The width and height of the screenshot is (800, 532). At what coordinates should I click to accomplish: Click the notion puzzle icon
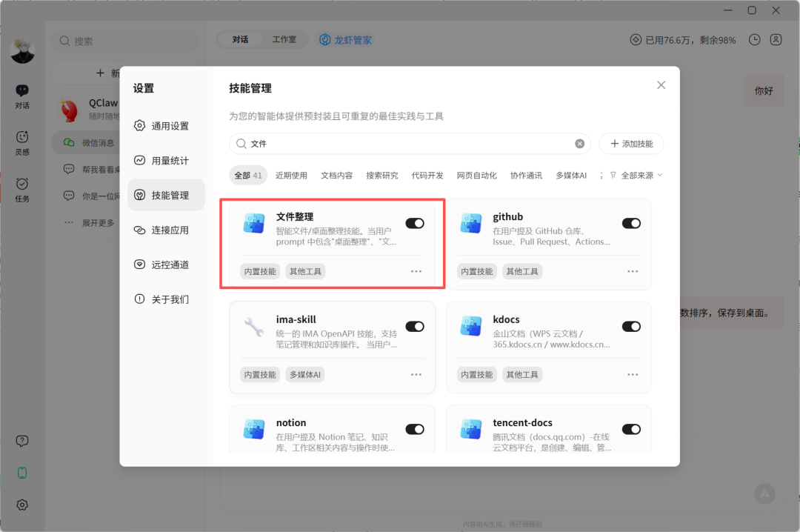point(254,430)
